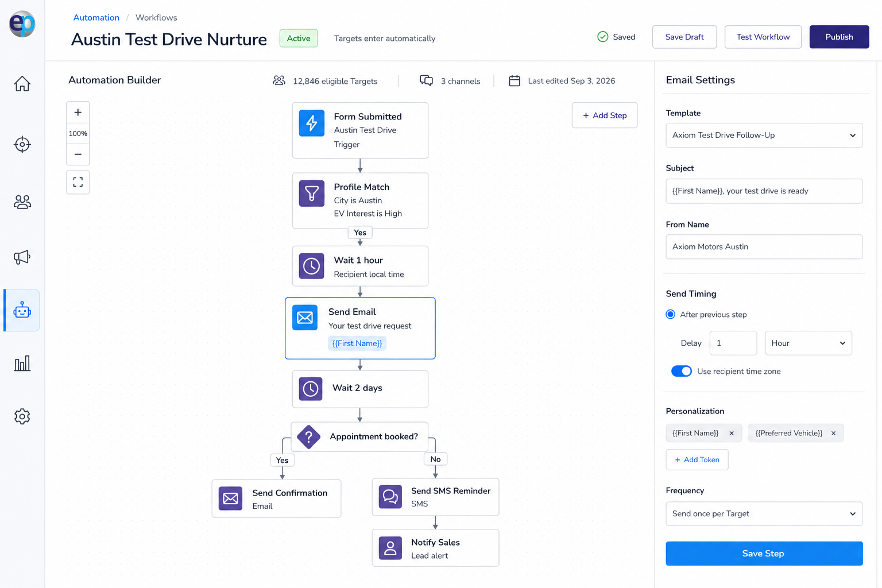882x588 pixels.
Task: Toggle Use recipient time zone switch
Action: (x=682, y=371)
